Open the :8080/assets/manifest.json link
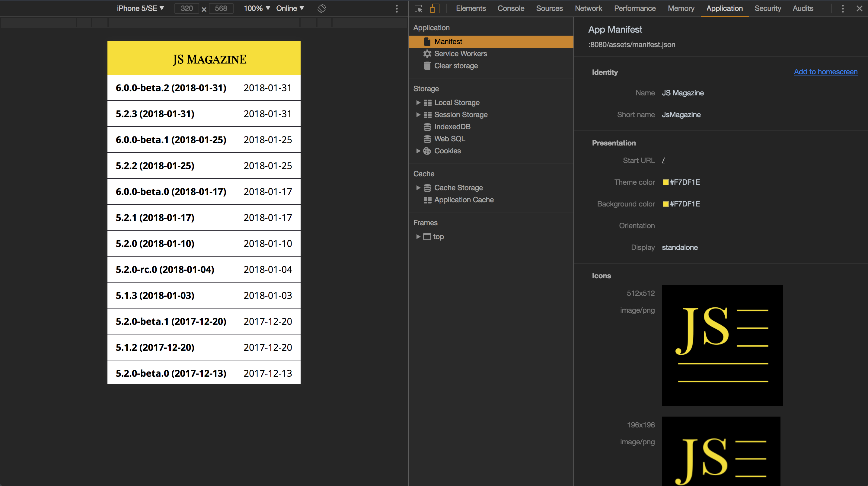The width and height of the screenshot is (868, 486). (631, 44)
